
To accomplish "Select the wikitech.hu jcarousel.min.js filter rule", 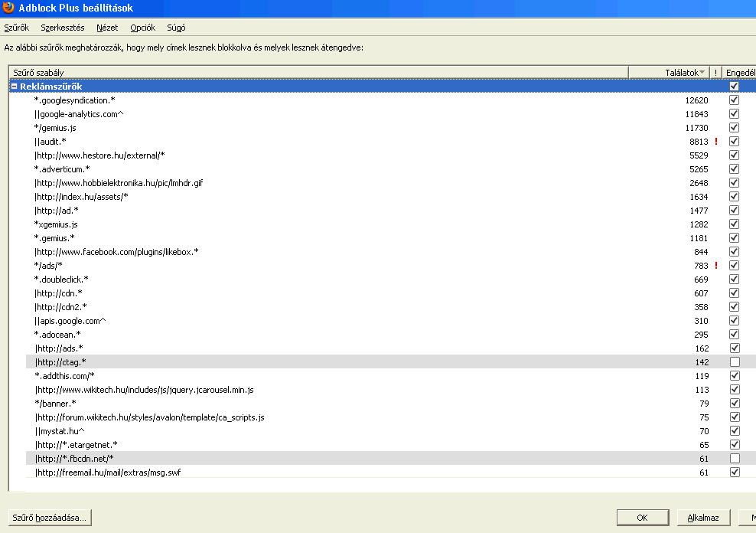I will 144,390.
